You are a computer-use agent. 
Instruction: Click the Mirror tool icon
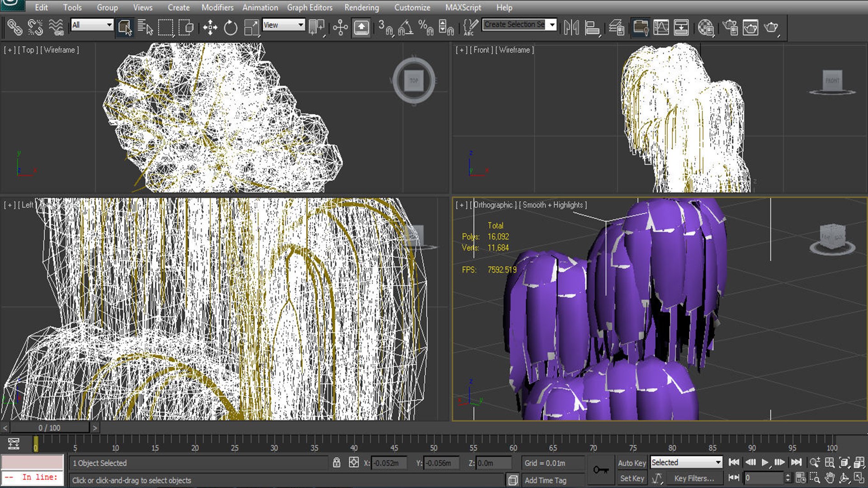point(571,28)
